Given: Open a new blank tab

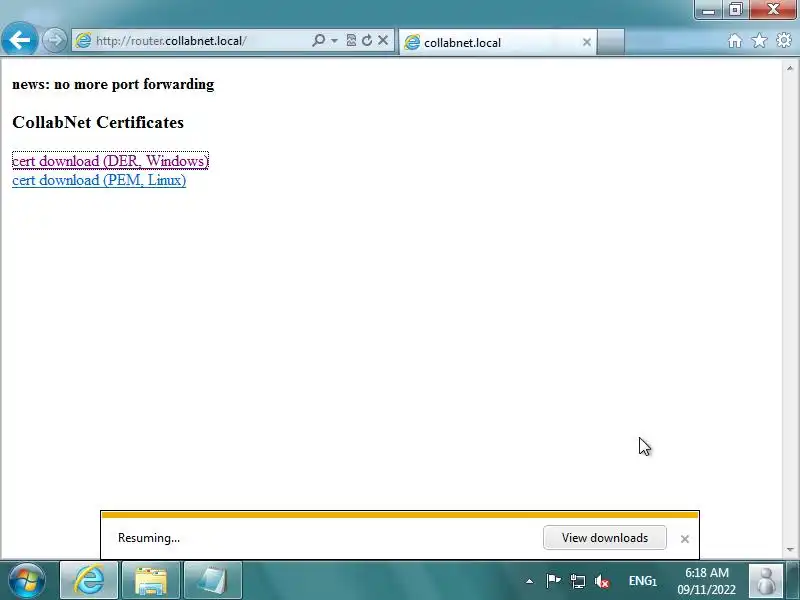Looking at the screenshot, I should [x=611, y=42].
